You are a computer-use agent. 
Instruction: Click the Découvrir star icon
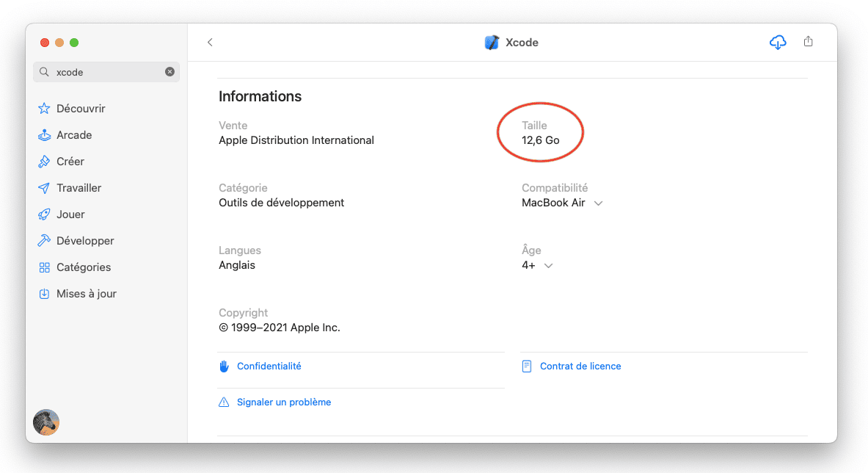click(44, 109)
